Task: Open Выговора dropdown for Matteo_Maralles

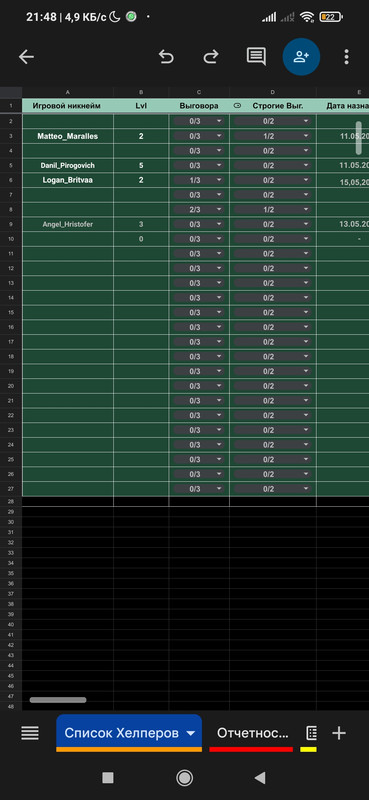Action: click(199, 136)
